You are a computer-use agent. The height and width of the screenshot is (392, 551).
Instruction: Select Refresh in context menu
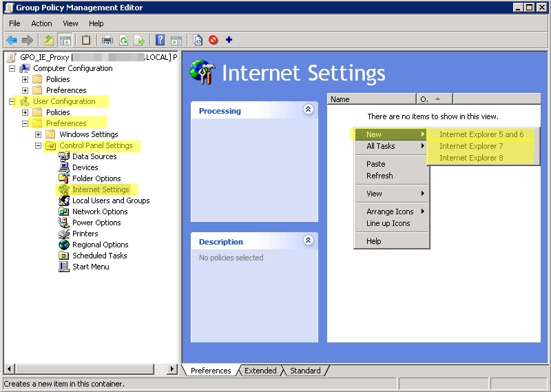point(391,176)
